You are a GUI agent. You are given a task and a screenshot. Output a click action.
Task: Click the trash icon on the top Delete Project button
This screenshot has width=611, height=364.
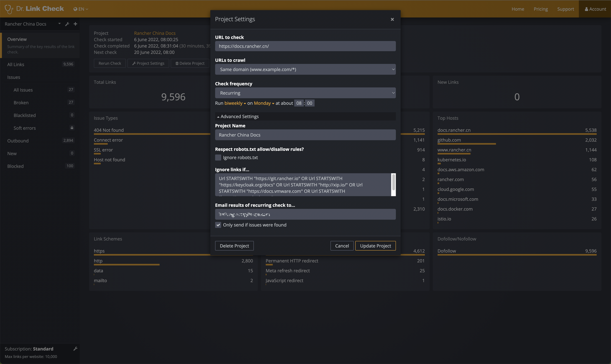click(x=177, y=63)
